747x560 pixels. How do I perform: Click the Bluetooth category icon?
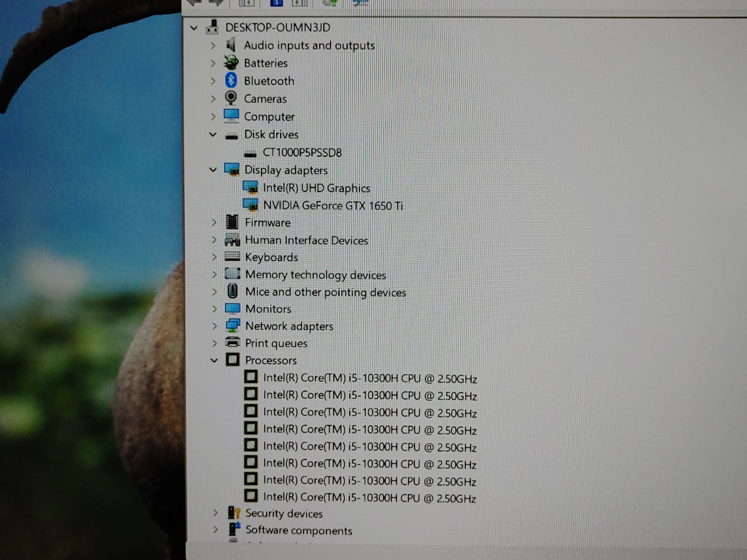[231, 80]
